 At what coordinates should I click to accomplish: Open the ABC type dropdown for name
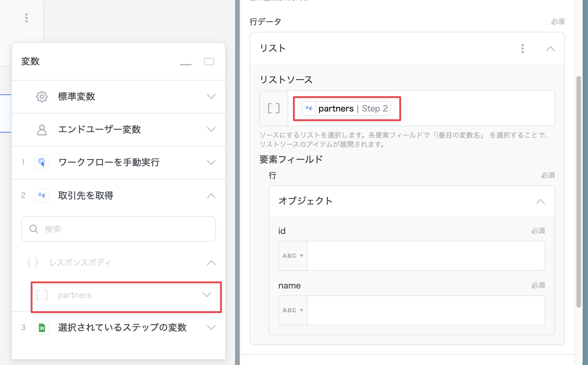tap(293, 310)
